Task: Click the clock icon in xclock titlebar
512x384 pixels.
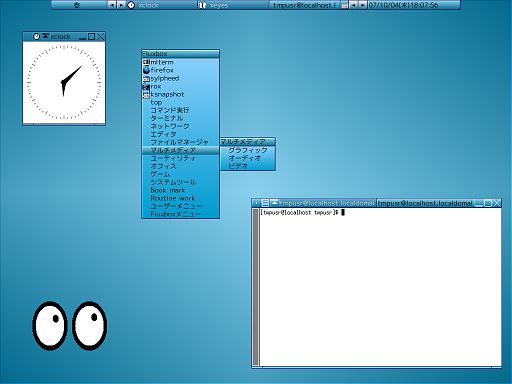Action: 36,37
